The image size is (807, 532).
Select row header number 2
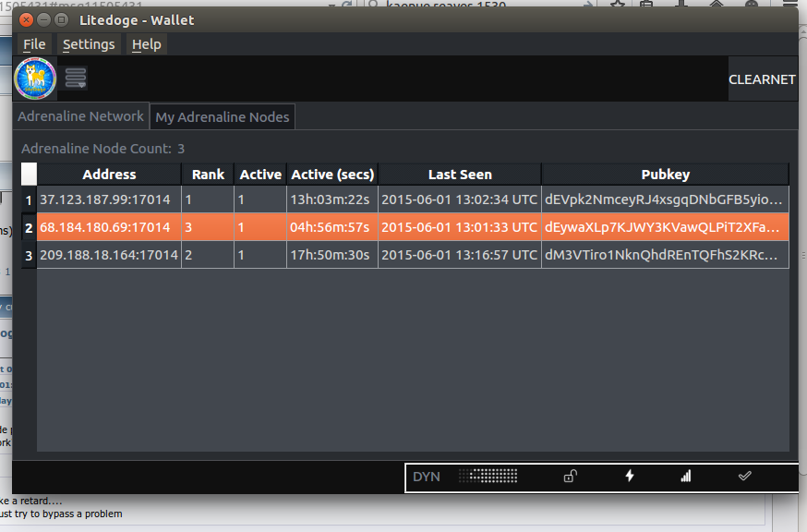[x=29, y=227]
